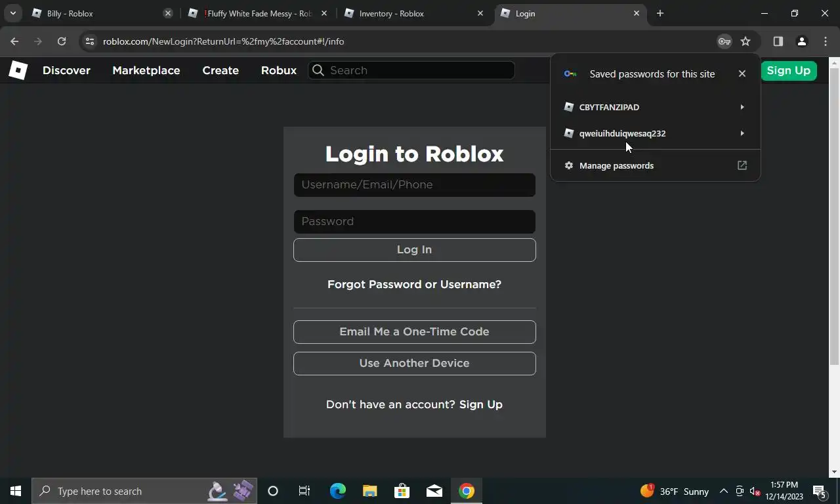Click the gear icon beside Manage passwords
This screenshot has height=504, width=840.
click(569, 165)
